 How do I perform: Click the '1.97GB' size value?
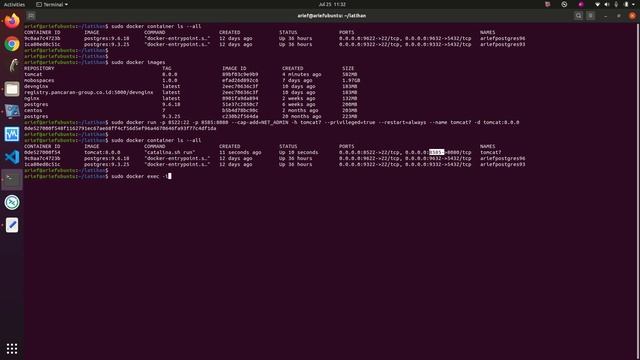351,80
